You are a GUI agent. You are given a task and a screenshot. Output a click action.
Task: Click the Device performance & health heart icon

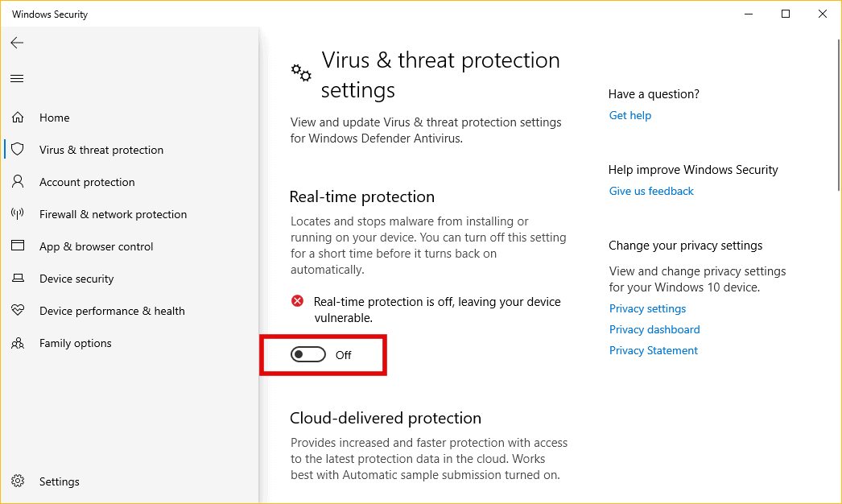pyautogui.click(x=18, y=310)
